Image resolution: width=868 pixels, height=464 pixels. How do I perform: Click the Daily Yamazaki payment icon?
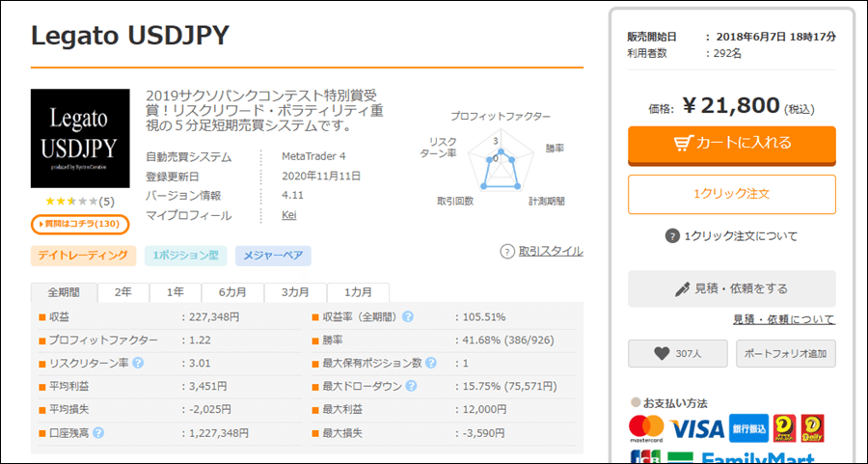[x=813, y=428]
